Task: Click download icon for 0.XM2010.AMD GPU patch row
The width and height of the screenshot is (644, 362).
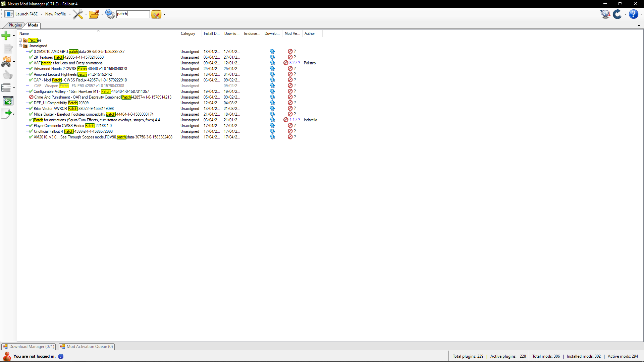Action: pyautogui.click(x=272, y=52)
